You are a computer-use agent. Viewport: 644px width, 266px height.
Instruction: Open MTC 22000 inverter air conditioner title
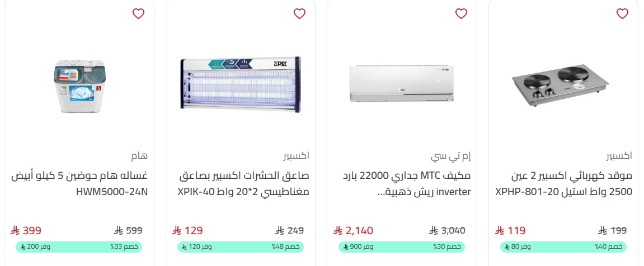[x=402, y=184]
